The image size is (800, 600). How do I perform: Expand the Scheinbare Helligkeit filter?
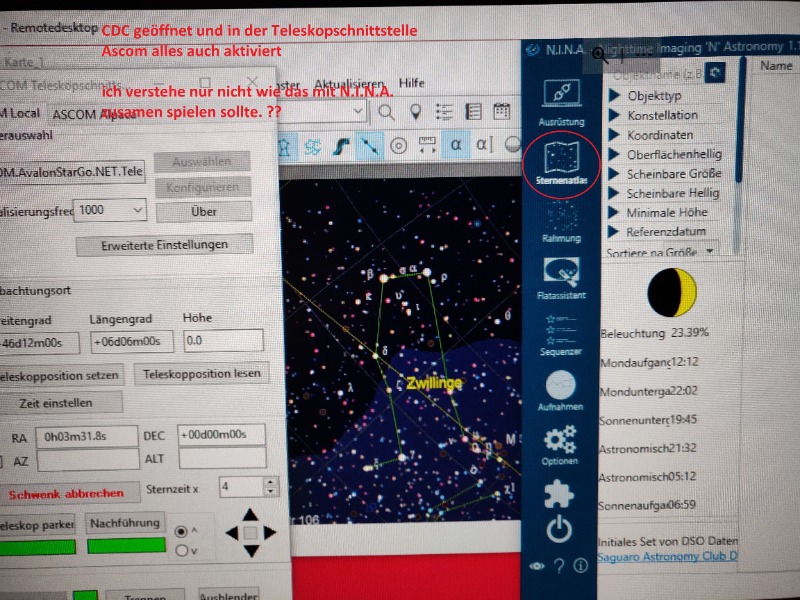(614, 193)
